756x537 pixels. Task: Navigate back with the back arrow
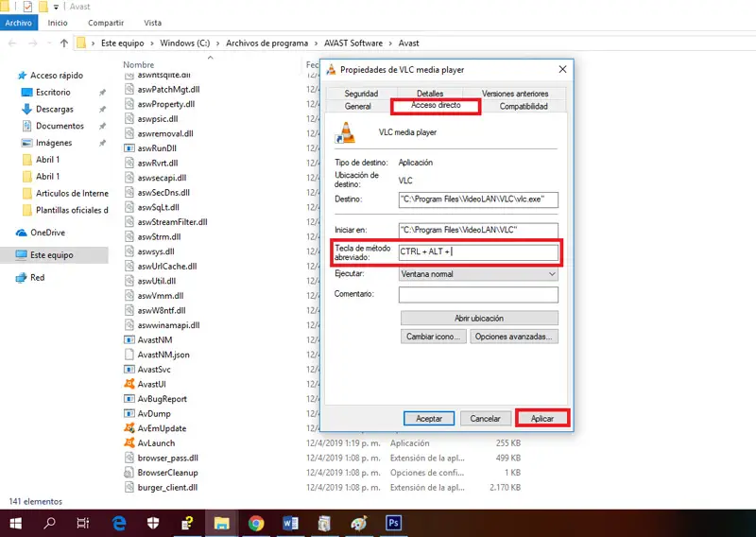[x=12, y=43]
